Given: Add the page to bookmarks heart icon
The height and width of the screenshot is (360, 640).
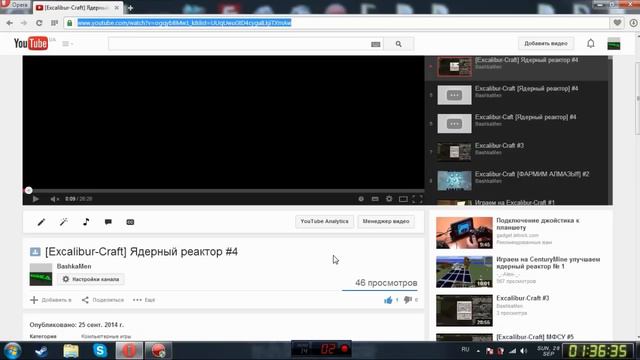Looking at the screenshot, I should [617, 23].
